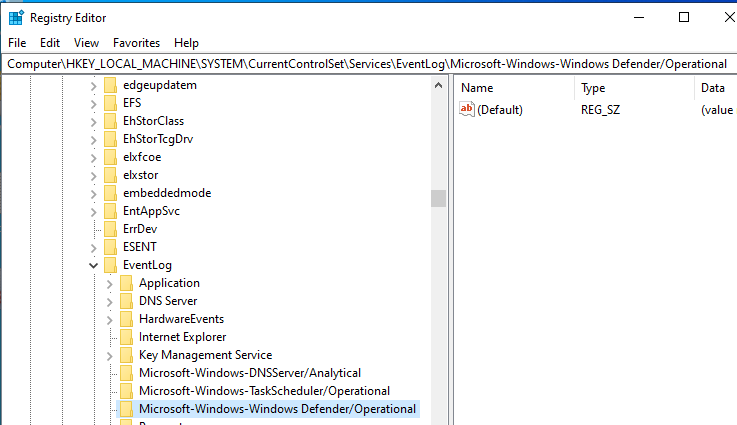Click the folder icon next to embeddedmode
Image resolution: width=737 pixels, height=425 pixels.
[110, 193]
